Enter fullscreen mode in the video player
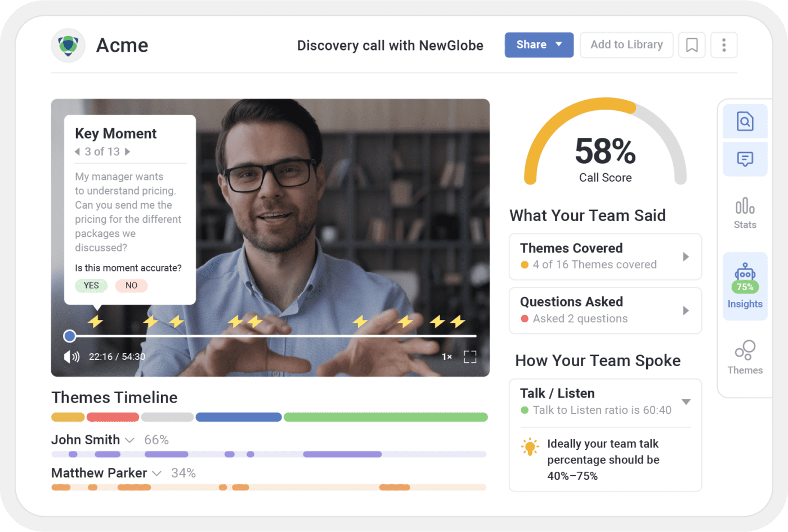The height and width of the screenshot is (532, 788). tap(471, 357)
